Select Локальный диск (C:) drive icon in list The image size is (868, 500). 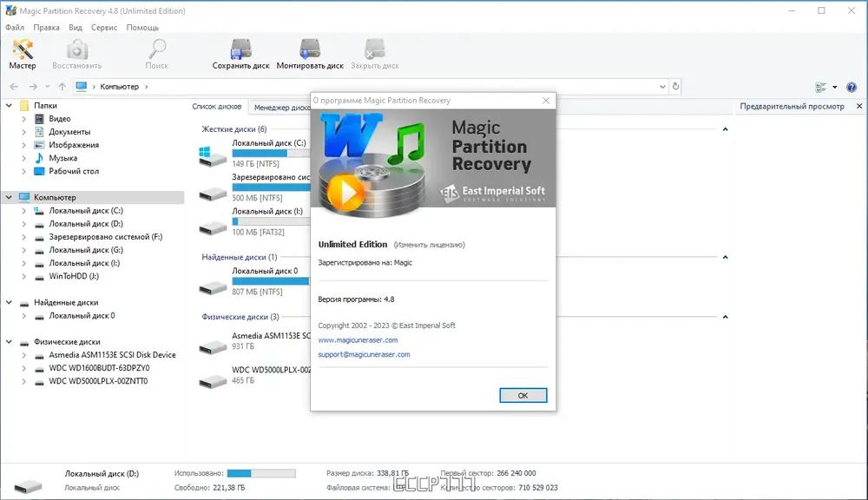click(213, 156)
